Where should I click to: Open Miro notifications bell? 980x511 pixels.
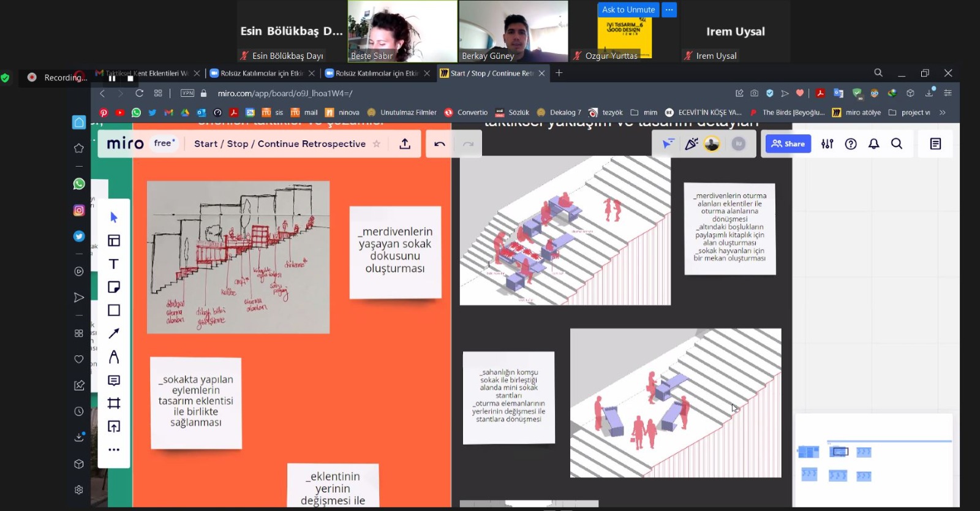pyautogui.click(x=874, y=144)
